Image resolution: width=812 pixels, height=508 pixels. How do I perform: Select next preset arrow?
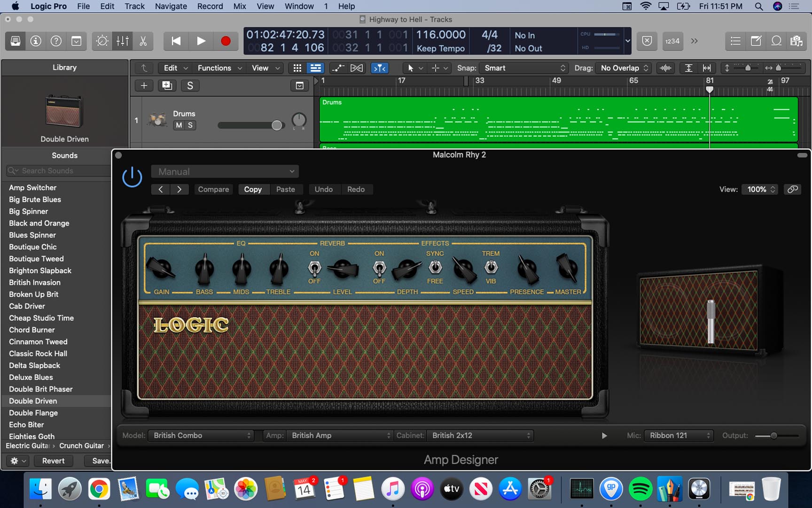[179, 189]
